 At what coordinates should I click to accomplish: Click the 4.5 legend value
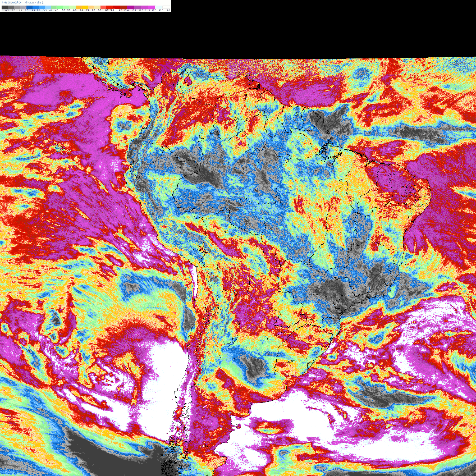point(57,10)
